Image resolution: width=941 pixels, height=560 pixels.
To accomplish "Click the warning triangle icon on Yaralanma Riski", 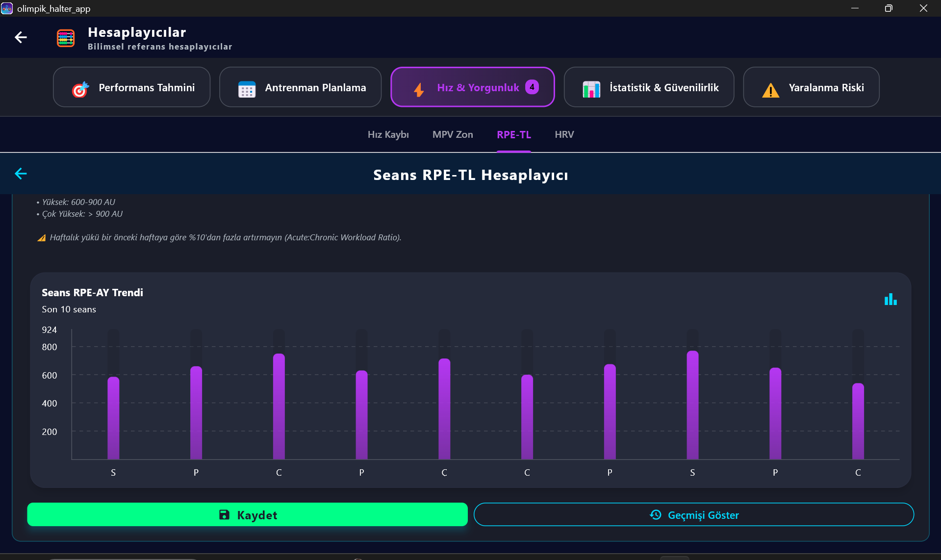I will pyautogui.click(x=769, y=89).
